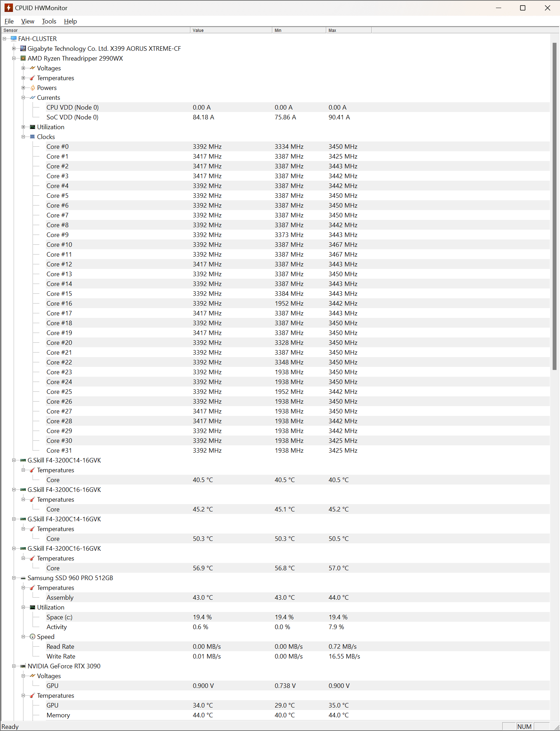560x731 pixels.
Task: Open the Tools menu
Action: (49, 21)
